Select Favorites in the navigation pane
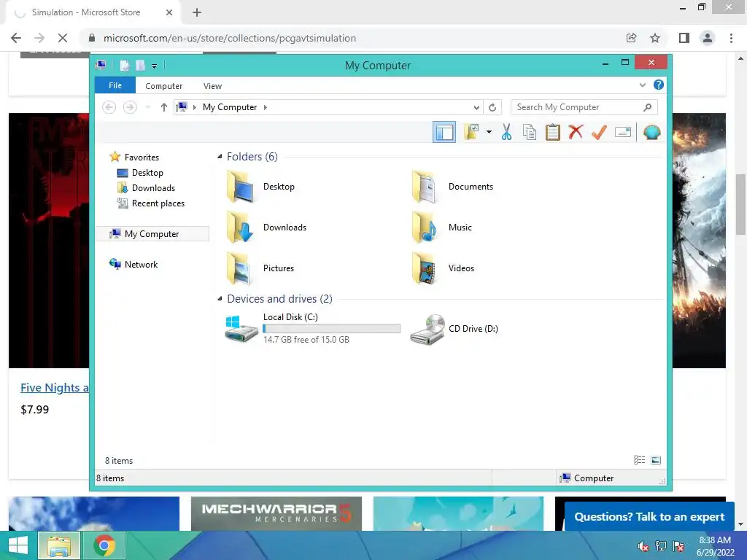The image size is (747, 560). pos(142,157)
